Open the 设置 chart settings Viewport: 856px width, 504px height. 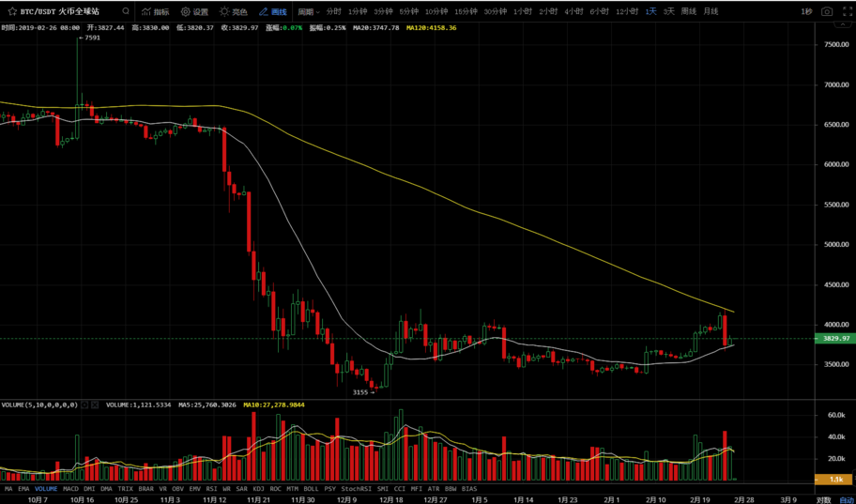click(x=194, y=12)
